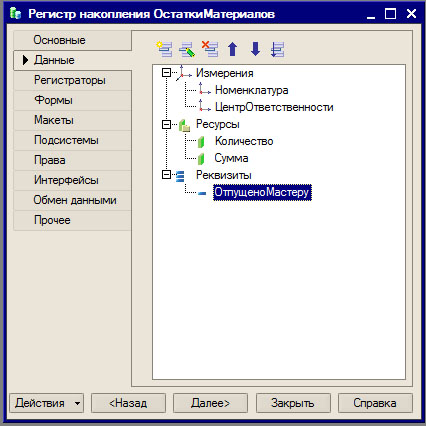The image size is (426, 426).
Task: Select the ЦентрОтветственности dimension
Action: pos(274,107)
